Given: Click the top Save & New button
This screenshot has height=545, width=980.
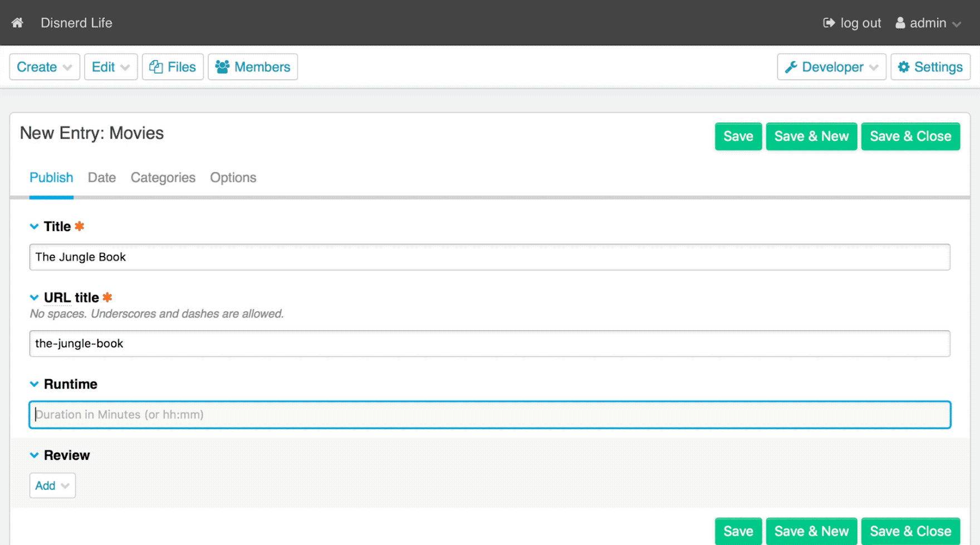Looking at the screenshot, I should [x=811, y=136].
